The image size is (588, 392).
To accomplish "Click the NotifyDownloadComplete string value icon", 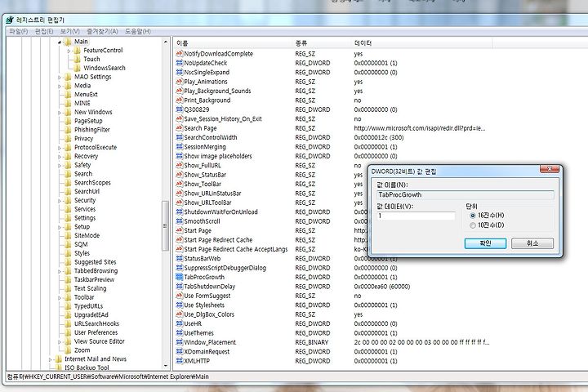I will 179,54.
